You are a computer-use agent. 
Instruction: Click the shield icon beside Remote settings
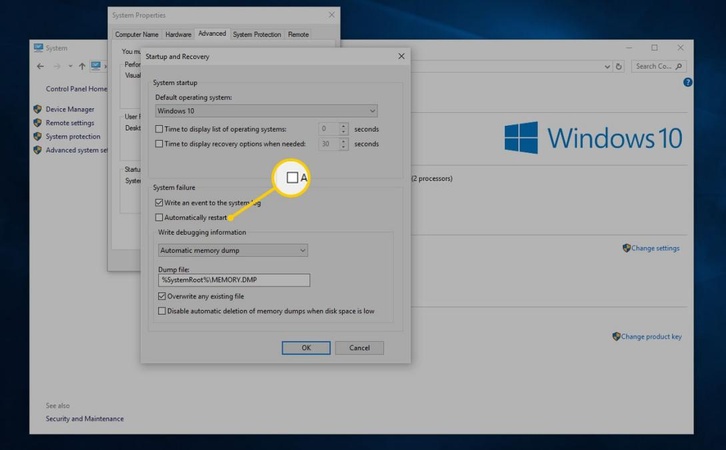pos(38,123)
